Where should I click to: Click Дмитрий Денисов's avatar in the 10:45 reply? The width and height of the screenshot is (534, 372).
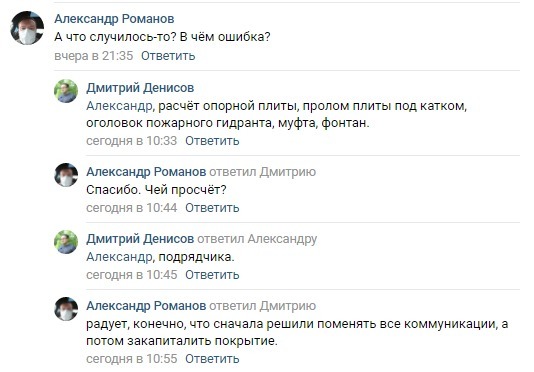(x=66, y=242)
